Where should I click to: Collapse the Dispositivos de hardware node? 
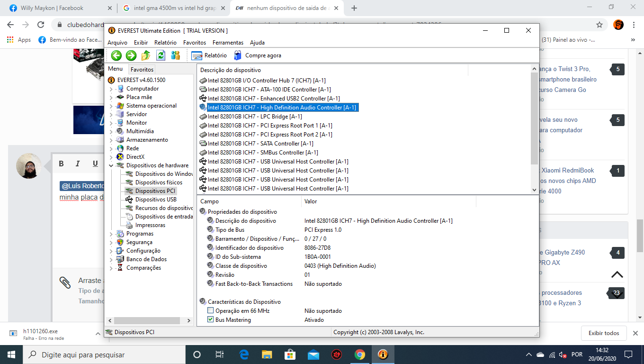tap(111, 166)
